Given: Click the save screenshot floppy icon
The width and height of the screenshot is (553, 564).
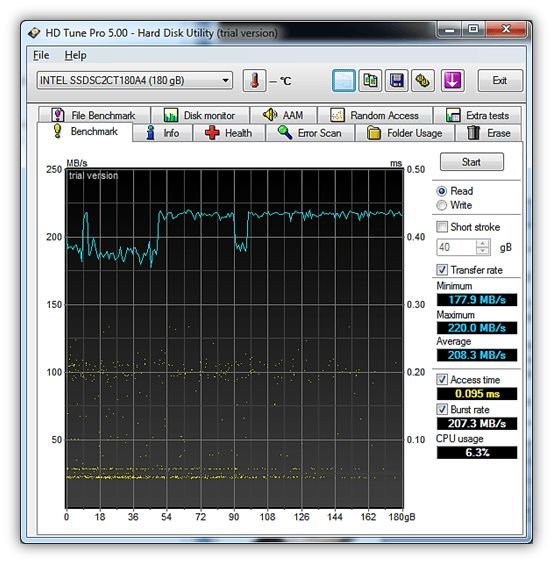Looking at the screenshot, I should pos(396,81).
